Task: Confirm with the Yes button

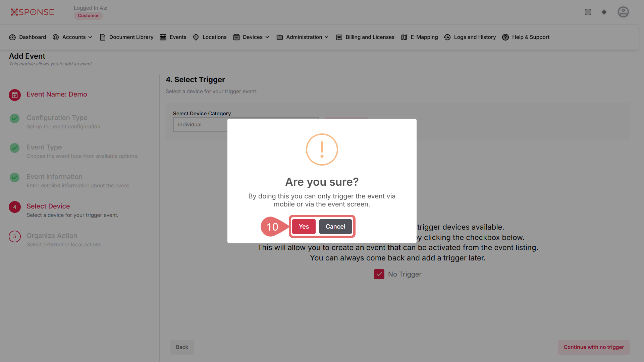Action: [304, 227]
